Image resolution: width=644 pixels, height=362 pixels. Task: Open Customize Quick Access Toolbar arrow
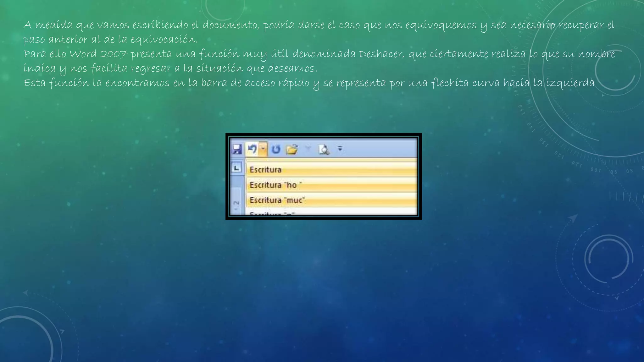[x=340, y=149]
